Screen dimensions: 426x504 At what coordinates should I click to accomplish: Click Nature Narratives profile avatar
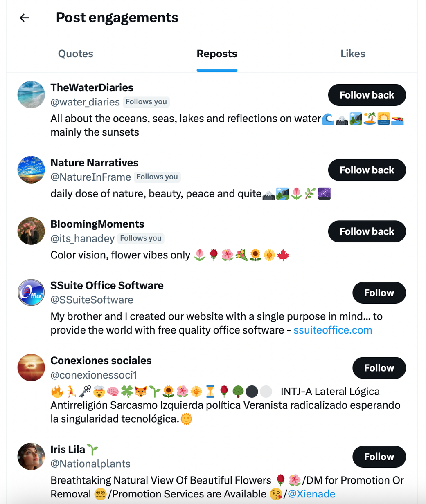[x=31, y=170]
